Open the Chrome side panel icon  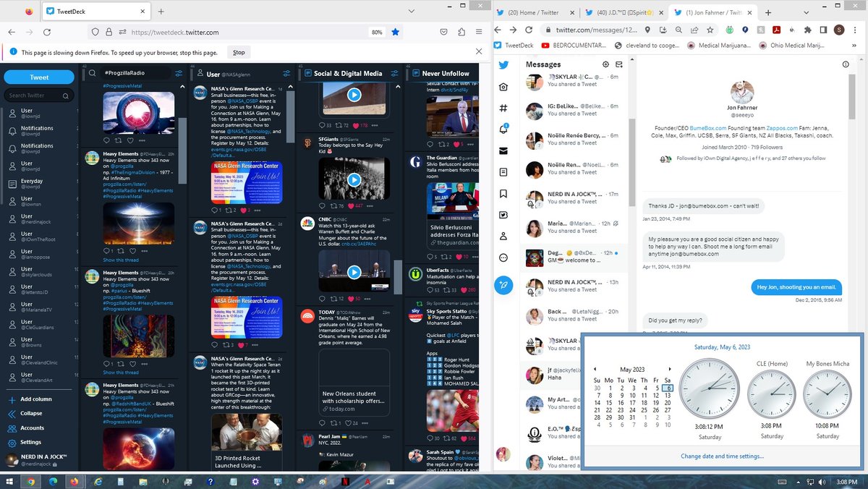[x=823, y=30]
